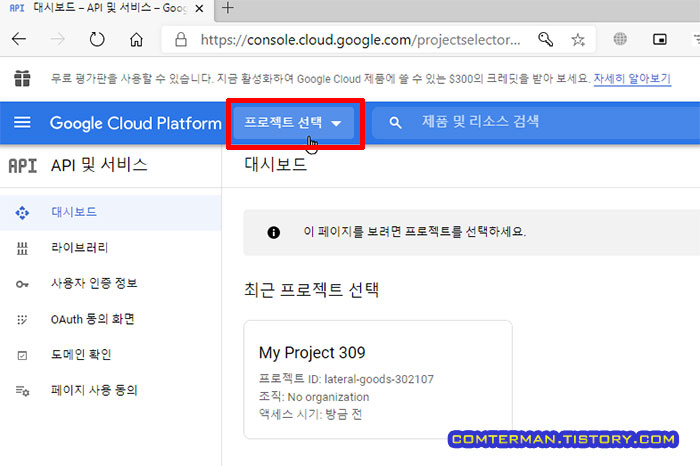Screen dimensions: 700x466
Task: Click the 대시보드 sidebar icon
Action: pos(22,212)
